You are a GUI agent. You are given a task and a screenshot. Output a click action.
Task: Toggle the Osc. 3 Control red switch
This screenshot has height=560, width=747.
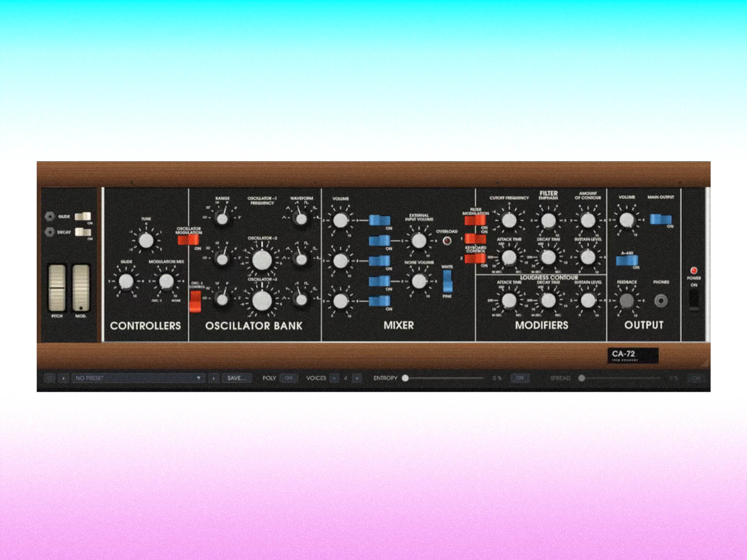click(195, 302)
